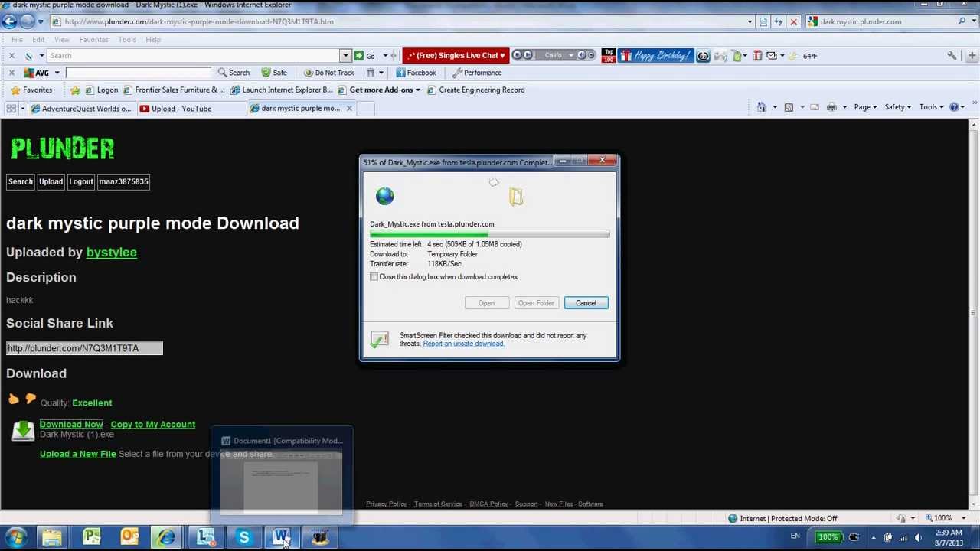This screenshot has width=980, height=551.
Task: Open the Safety dropdown menu
Action: 898,107
